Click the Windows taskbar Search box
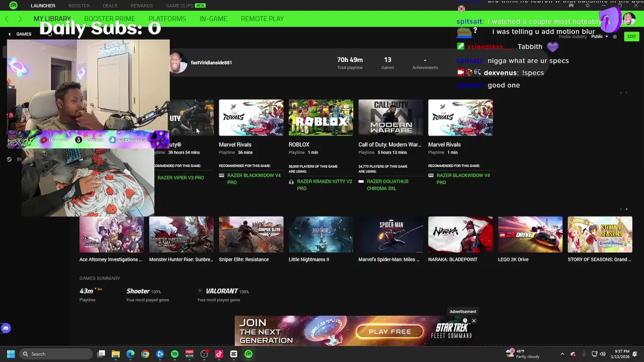The image size is (644, 362). [56, 354]
